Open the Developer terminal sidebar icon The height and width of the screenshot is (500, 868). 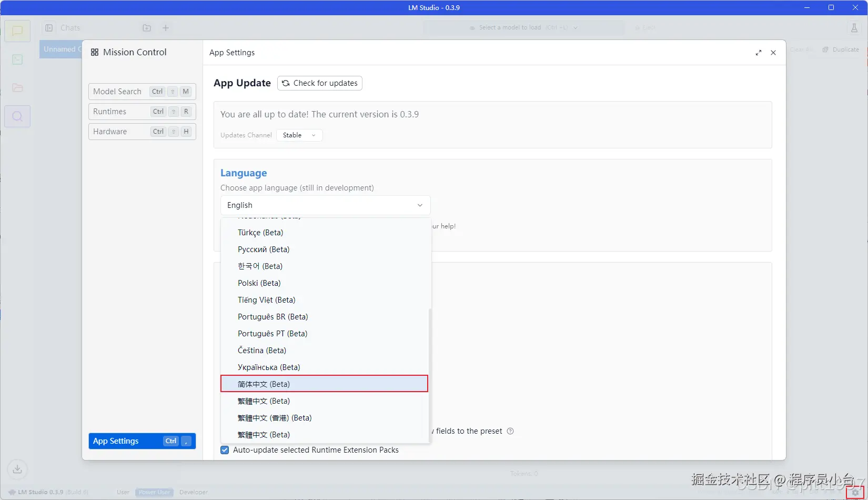point(17,59)
